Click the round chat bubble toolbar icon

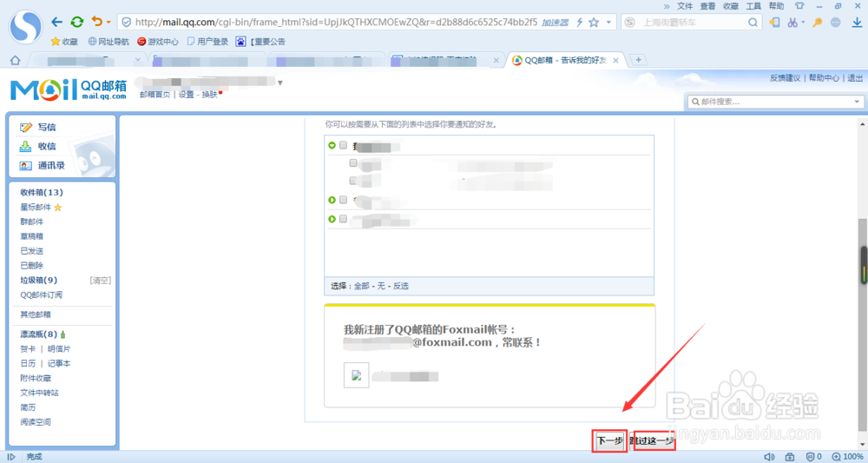coord(835,23)
